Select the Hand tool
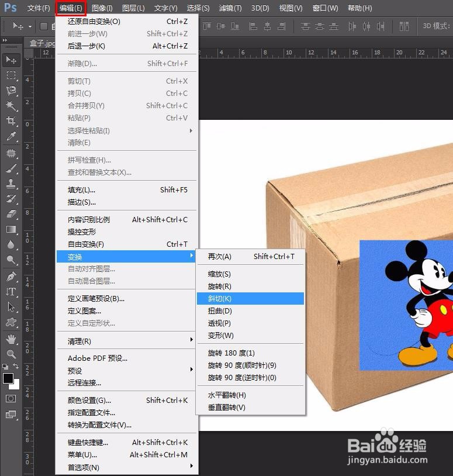Screen dimensions: 453x476 pyautogui.click(x=11, y=339)
